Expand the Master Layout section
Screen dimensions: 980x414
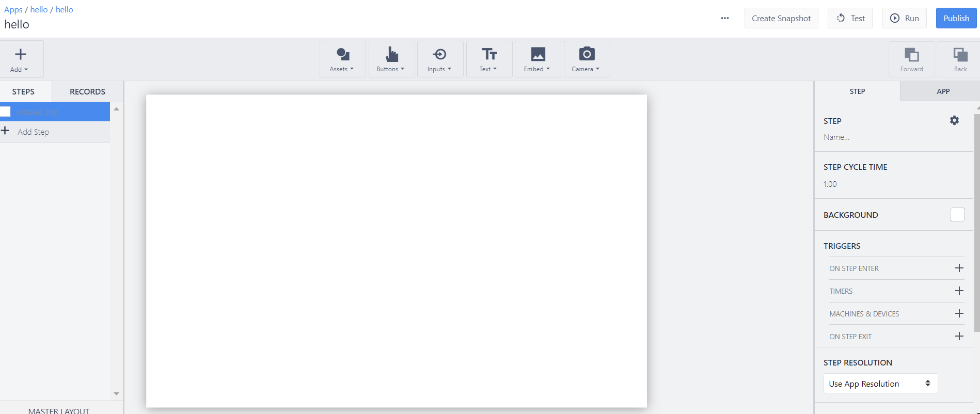(x=59, y=410)
